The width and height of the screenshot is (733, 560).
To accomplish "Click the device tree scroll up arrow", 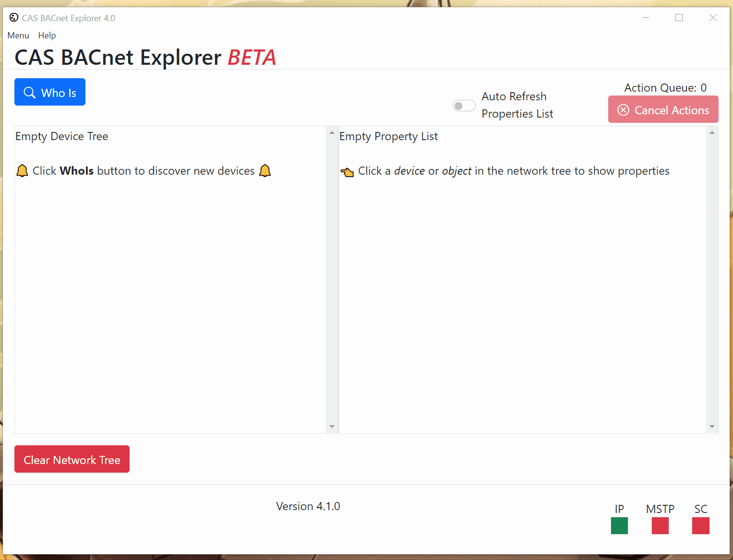I will [x=332, y=132].
